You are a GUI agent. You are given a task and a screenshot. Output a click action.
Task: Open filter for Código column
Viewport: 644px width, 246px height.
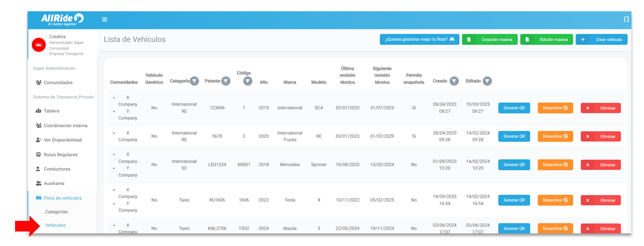[247, 81]
